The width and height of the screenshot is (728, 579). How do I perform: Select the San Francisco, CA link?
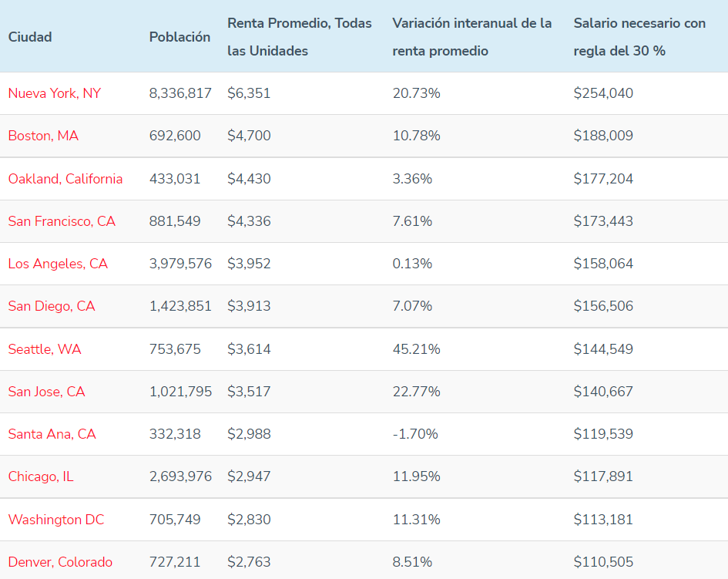(x=62, y=221)
